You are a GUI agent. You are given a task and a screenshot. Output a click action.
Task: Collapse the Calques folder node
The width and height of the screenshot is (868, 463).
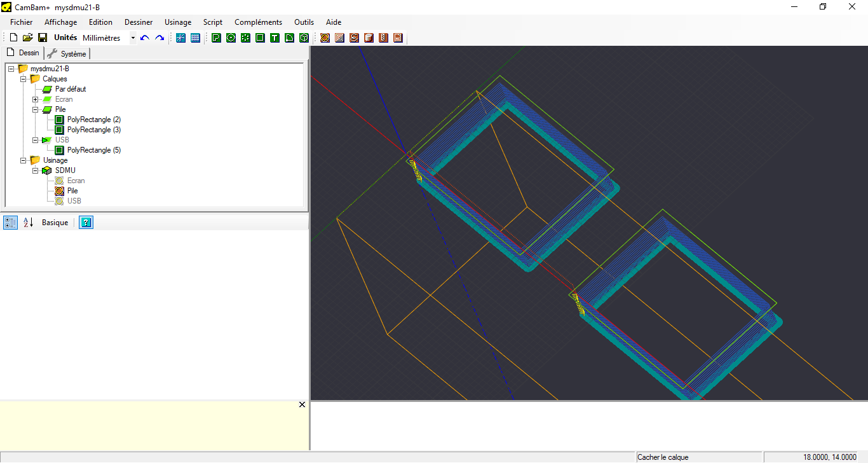point(24,79)
